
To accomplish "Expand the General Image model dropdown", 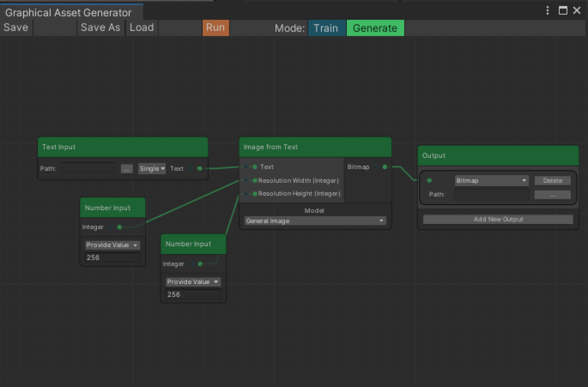I will point(315,221).
